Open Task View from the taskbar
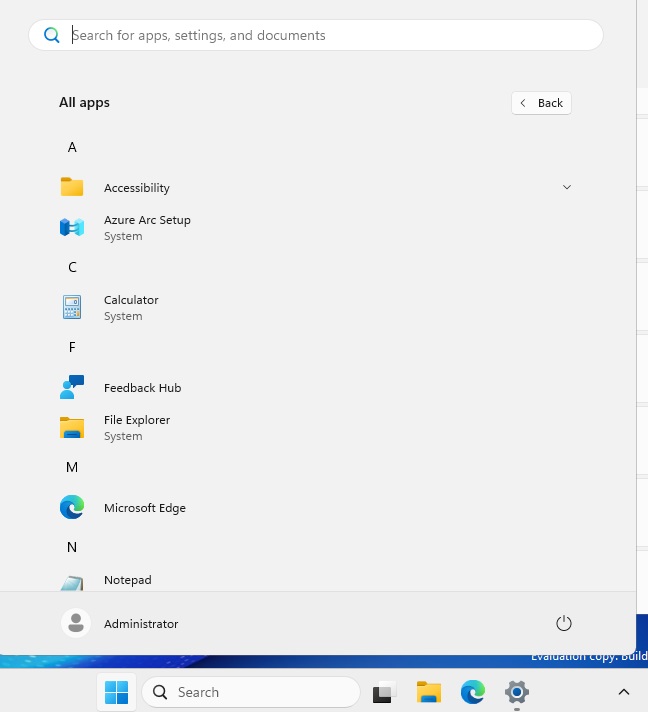The width and height of the screenshot is (648, 712). [x=384, y=692]
